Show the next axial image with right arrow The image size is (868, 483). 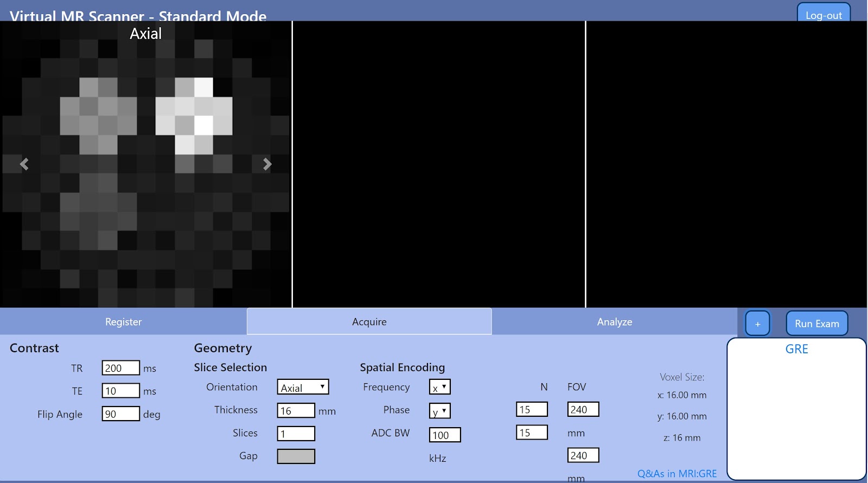(267, 164)
